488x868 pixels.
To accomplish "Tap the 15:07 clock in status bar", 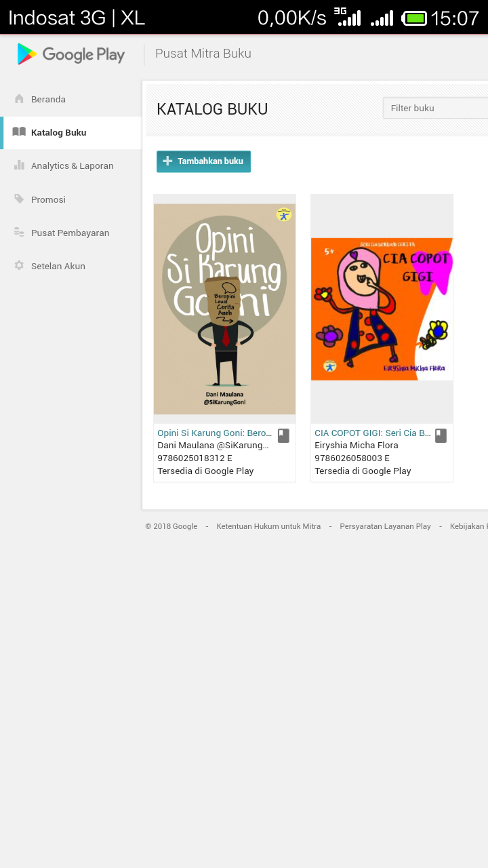I will 455,18.
